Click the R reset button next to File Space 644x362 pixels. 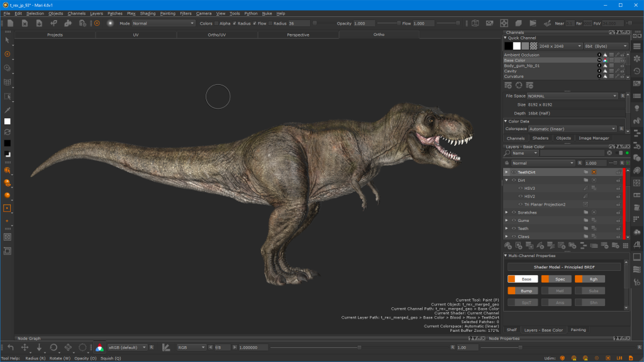click(623, 96)
